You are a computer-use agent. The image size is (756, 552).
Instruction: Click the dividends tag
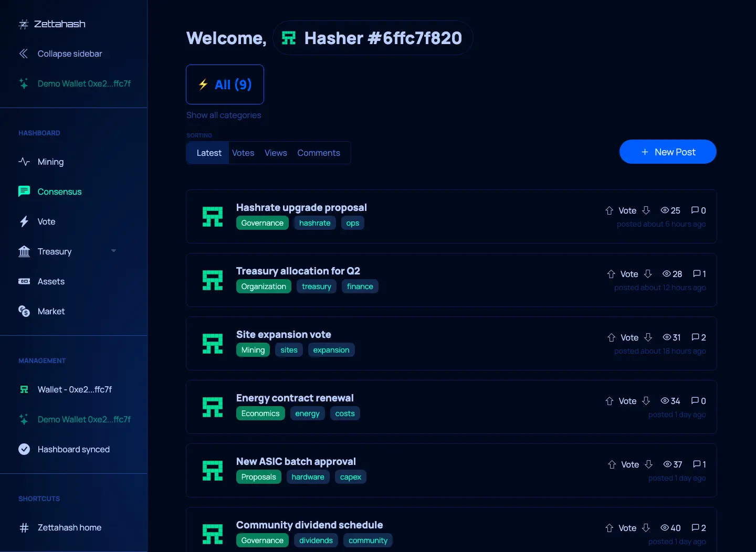point(316,540)
